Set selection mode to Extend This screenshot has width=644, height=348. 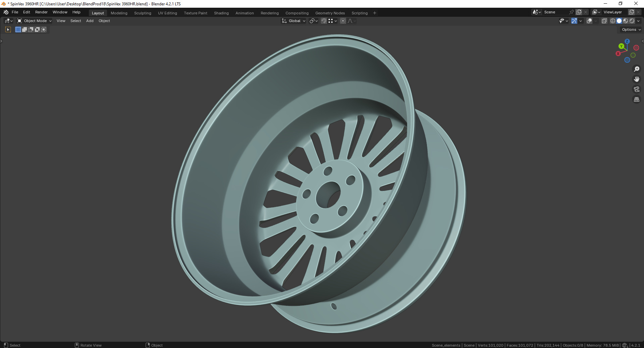24,30
